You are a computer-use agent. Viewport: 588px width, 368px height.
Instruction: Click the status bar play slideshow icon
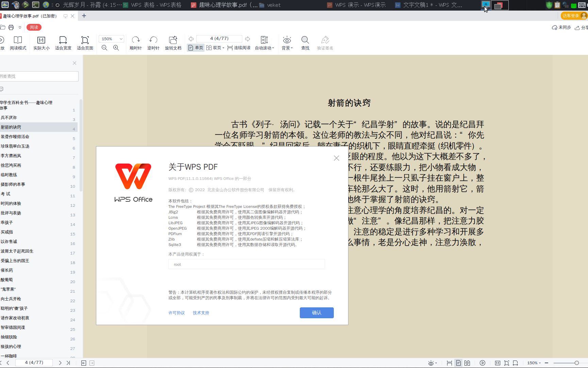(x=483, y=363)
